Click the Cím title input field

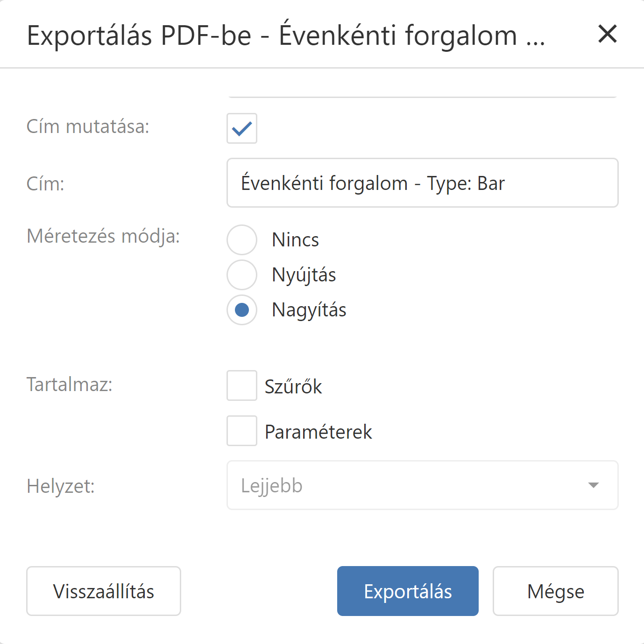tap(422, 183)
